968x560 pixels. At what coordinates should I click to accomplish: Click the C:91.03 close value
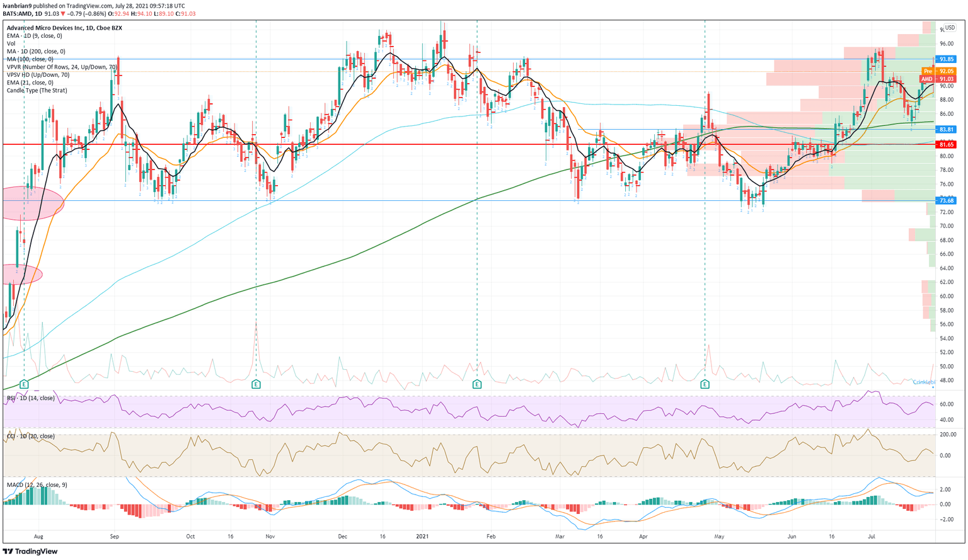pos(185,13)
